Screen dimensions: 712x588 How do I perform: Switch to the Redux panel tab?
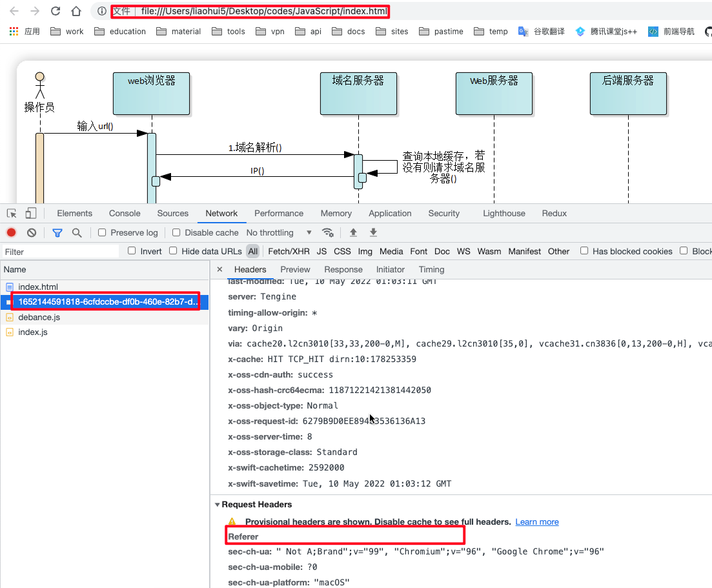(554, 214)
